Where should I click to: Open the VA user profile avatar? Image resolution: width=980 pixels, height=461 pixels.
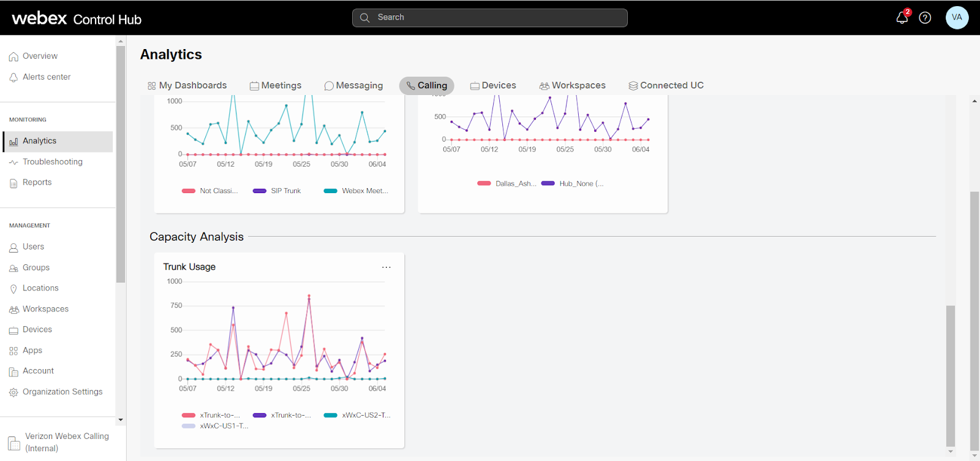click(x=957, y=17)
